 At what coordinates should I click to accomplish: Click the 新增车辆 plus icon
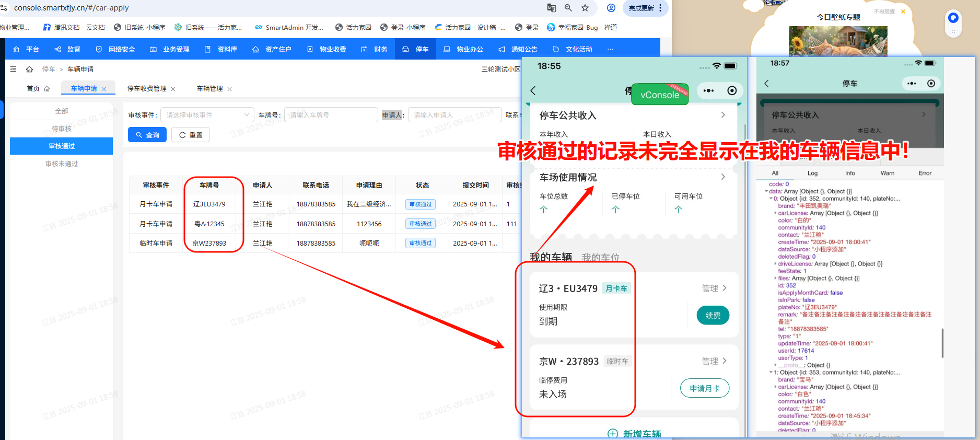[613, 434]
